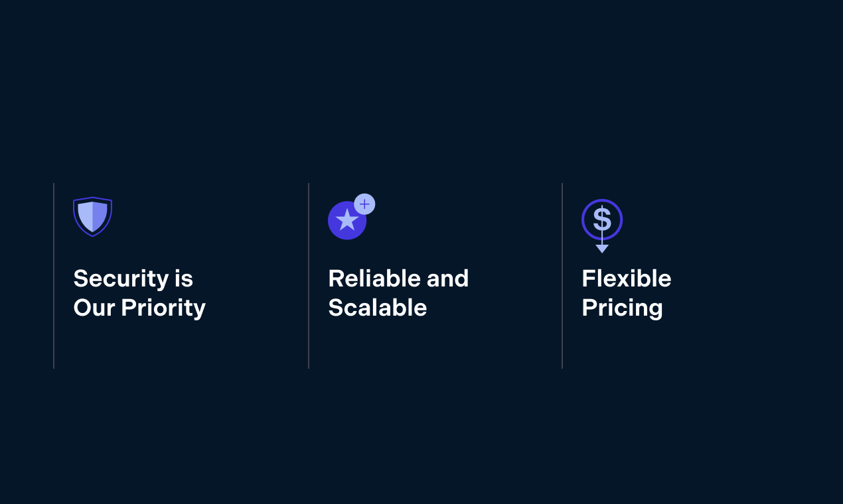The height and width of the screenshot is (504, 843).
Task: Click the white star inside the purple circle
Action: coord(347,220)
